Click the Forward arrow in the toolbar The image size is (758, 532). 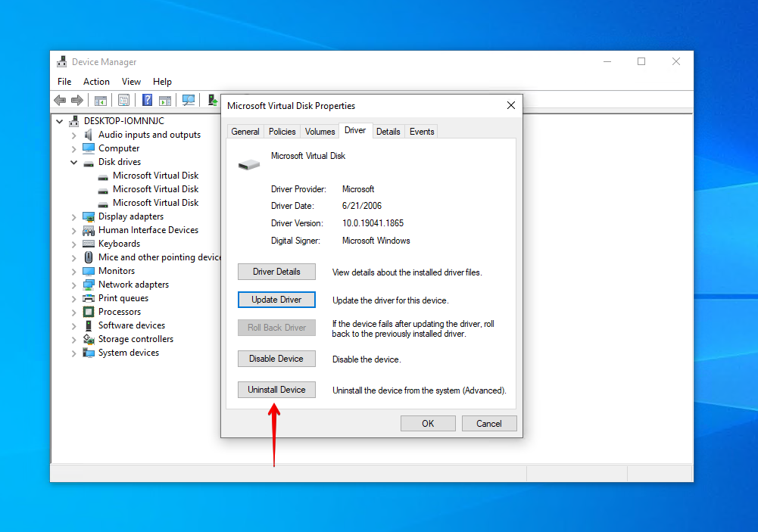77,100
